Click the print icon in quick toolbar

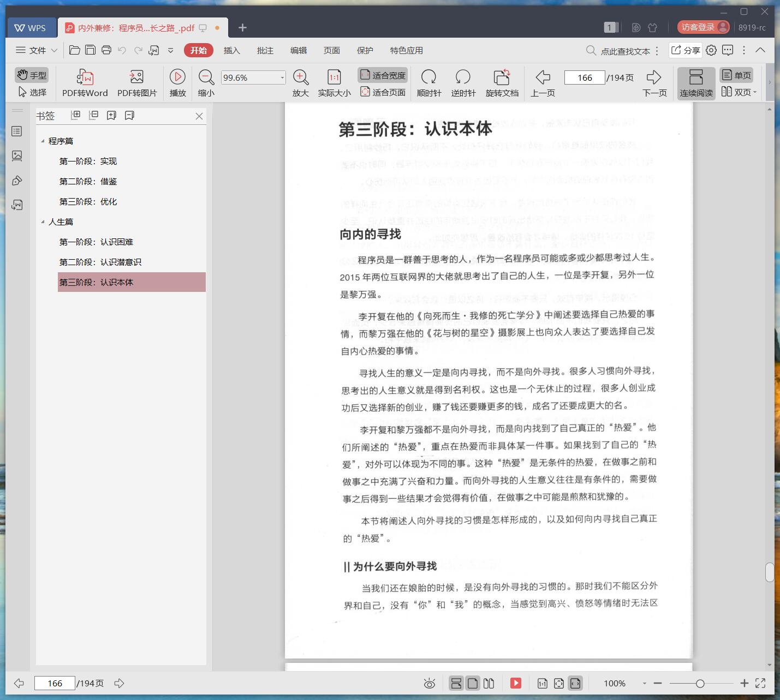[x=106, y=50]
